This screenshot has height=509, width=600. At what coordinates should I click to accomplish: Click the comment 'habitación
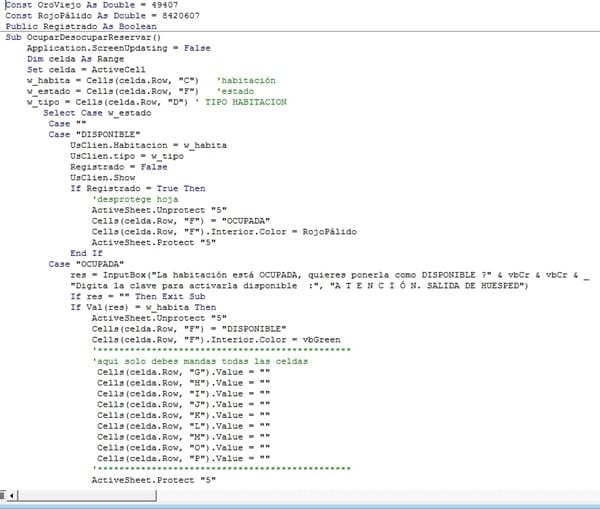[x=246, y=81]
